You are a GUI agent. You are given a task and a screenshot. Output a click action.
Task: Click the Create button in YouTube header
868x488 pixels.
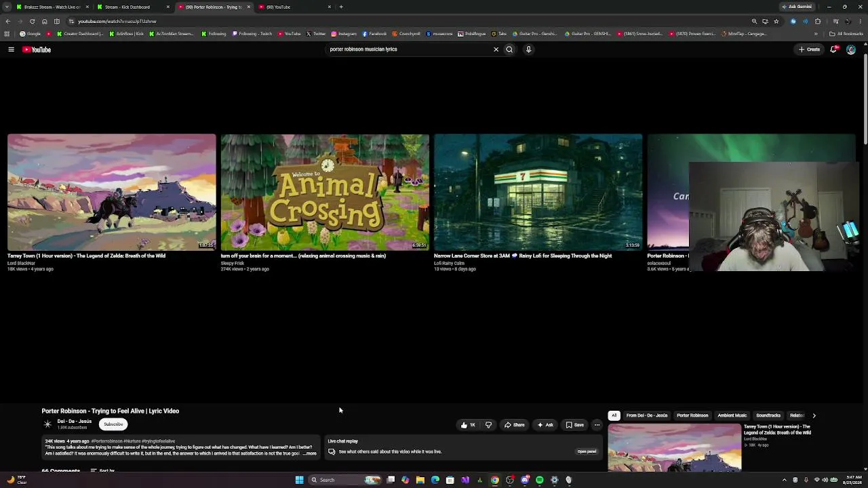[809, 49]
